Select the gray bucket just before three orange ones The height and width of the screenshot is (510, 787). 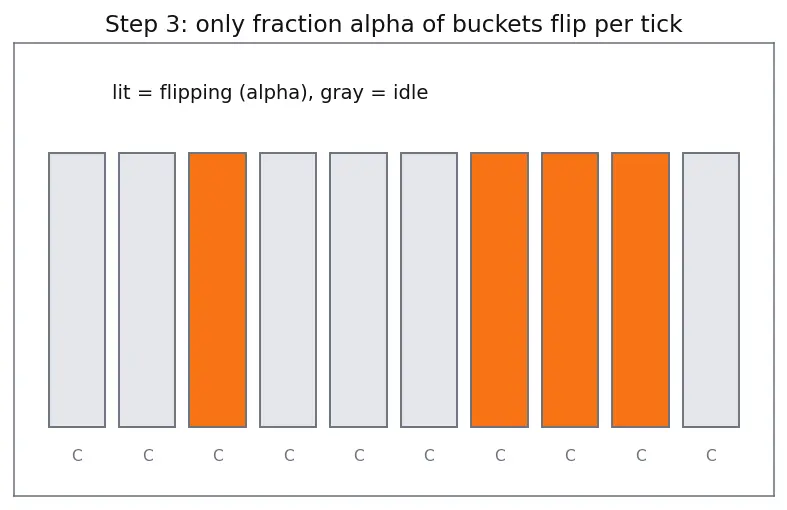[x=429, y=290]
